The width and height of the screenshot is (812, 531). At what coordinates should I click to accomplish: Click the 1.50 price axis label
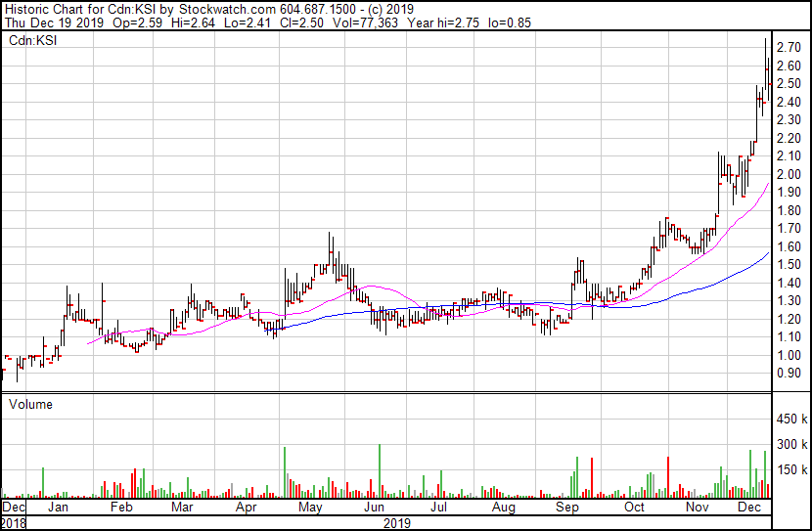[789, 264]
